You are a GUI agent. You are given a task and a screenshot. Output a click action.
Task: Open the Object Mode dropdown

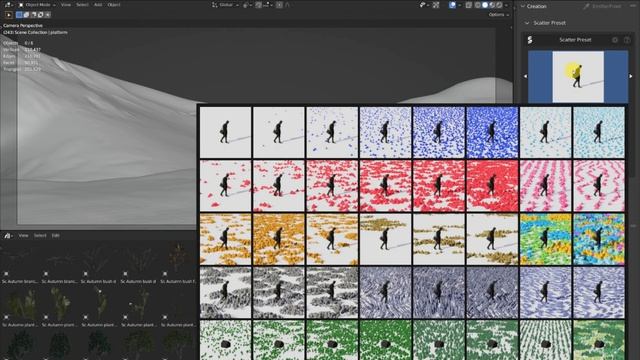click(x=37, y=5)
